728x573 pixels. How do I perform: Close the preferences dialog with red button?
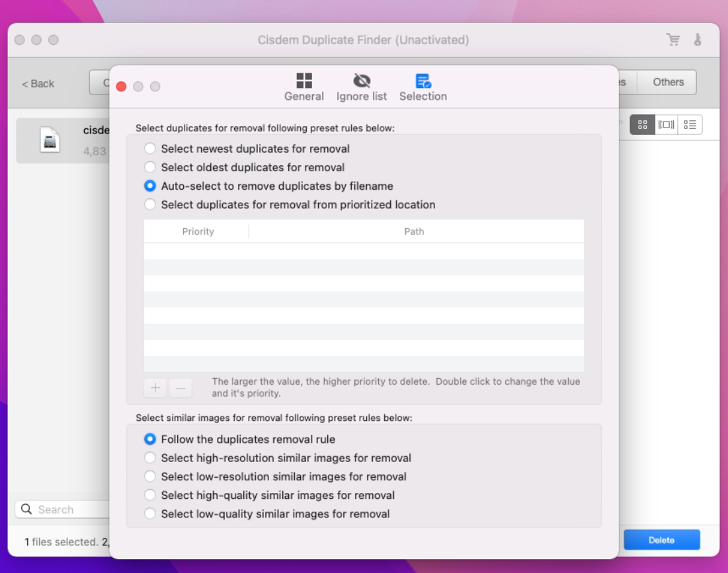121,87
